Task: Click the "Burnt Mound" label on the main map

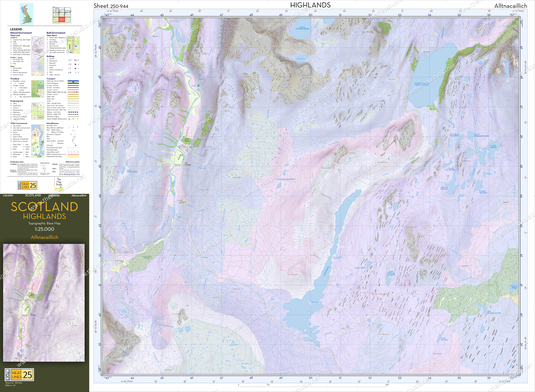Action: click(x=187, y=140)
